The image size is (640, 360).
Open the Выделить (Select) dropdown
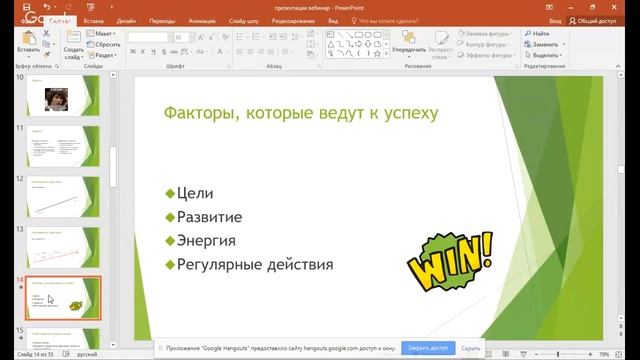544,55
